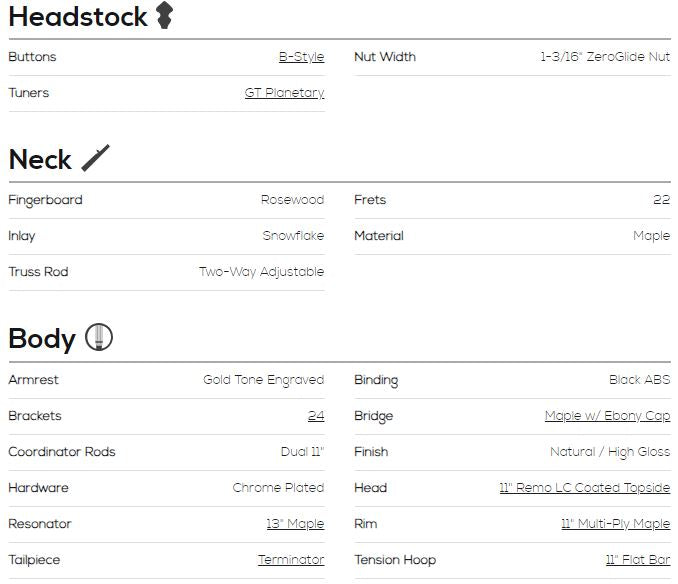
Task: Click the Rosewood fingerboard value
Action: [293, 200]
